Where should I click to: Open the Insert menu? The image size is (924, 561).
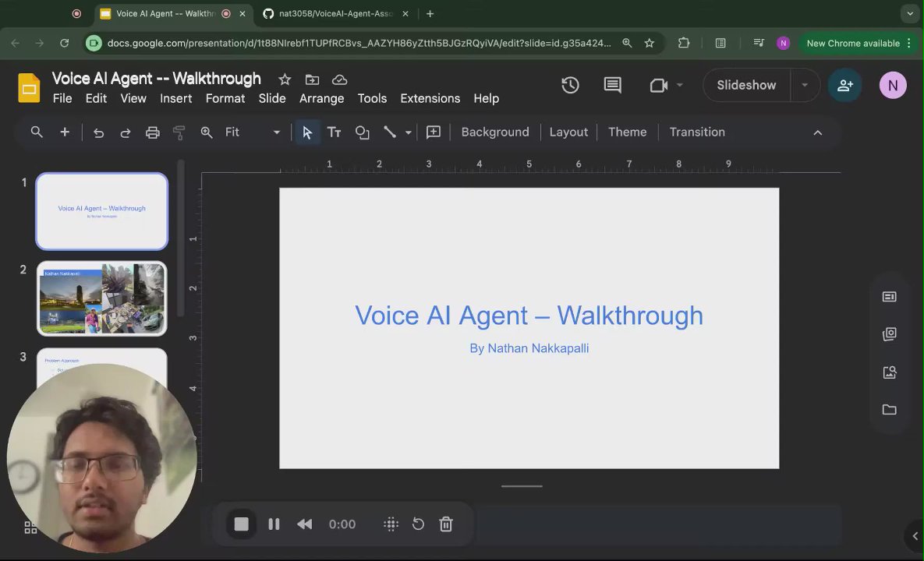[x=175, y=98]
